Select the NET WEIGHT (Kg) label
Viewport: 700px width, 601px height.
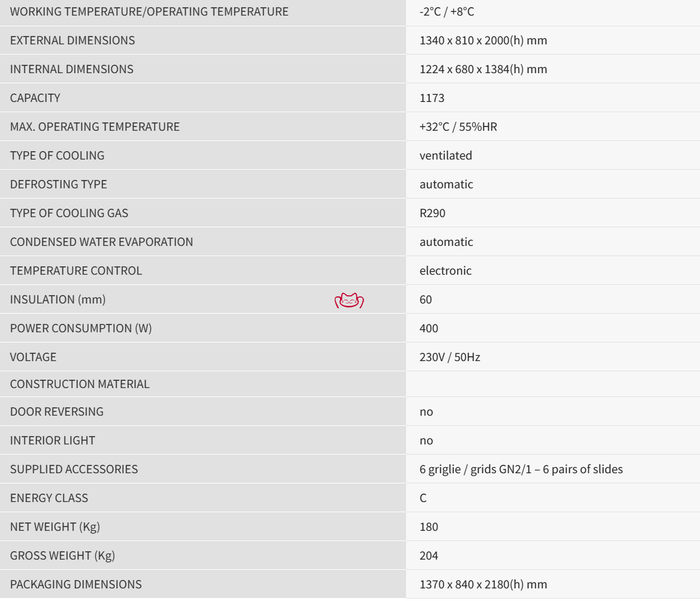coord(55,527)
